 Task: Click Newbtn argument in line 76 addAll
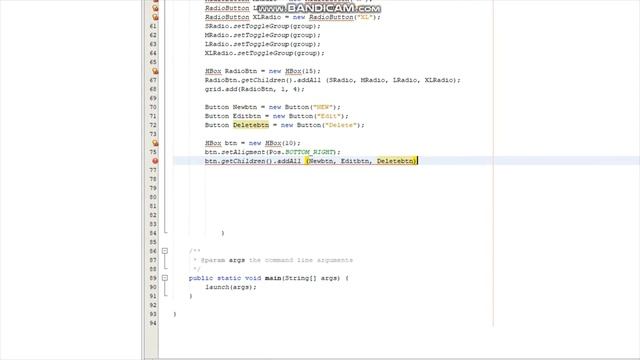pyautogui.click(x=322, y=161)
